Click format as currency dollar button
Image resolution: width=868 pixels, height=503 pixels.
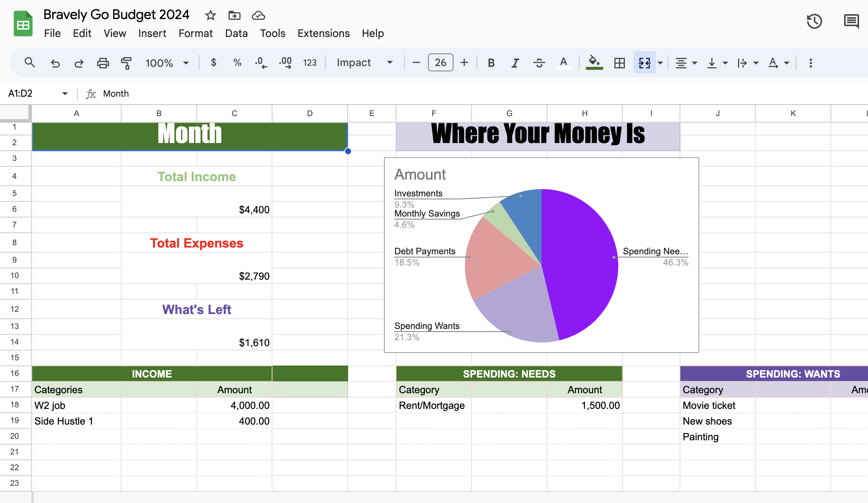[213, 62]
